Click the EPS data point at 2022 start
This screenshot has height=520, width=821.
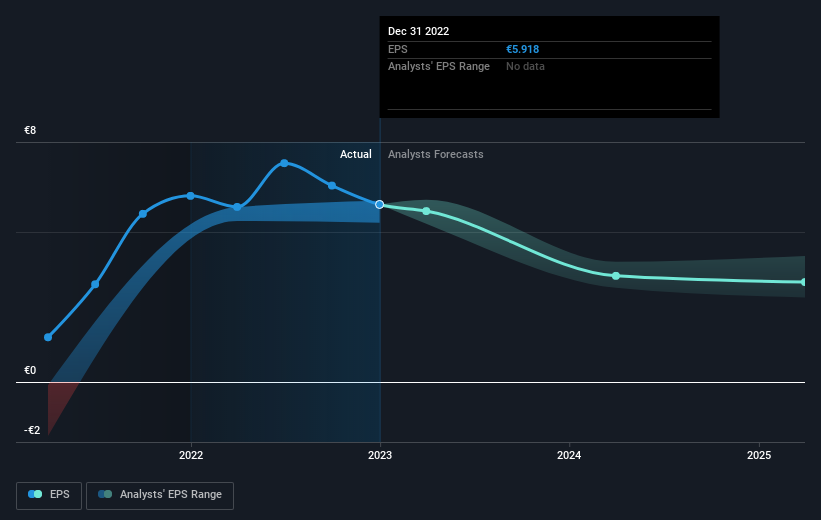(191, 196)
